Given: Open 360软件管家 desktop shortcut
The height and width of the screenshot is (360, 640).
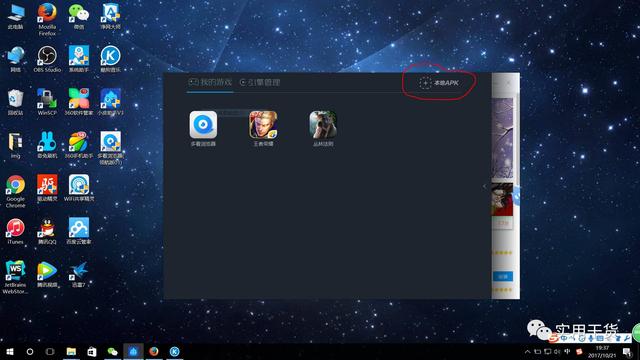Looking at the screenshot, I should tap(79, 102).
